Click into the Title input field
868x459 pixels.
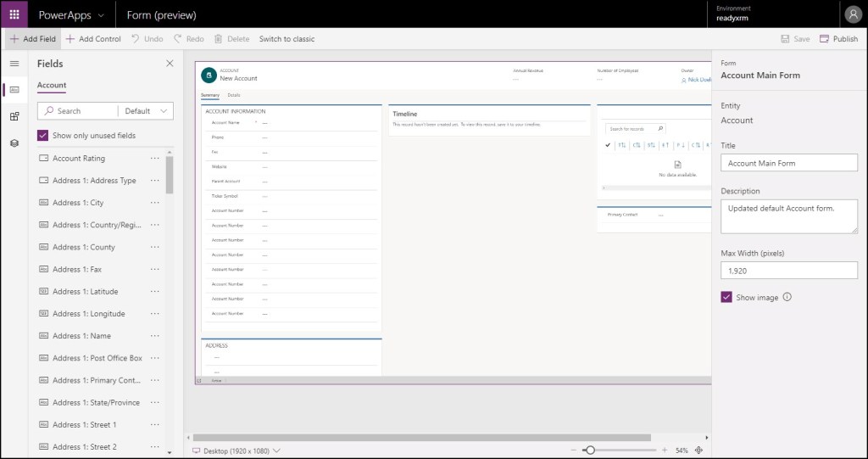point(788,163)
